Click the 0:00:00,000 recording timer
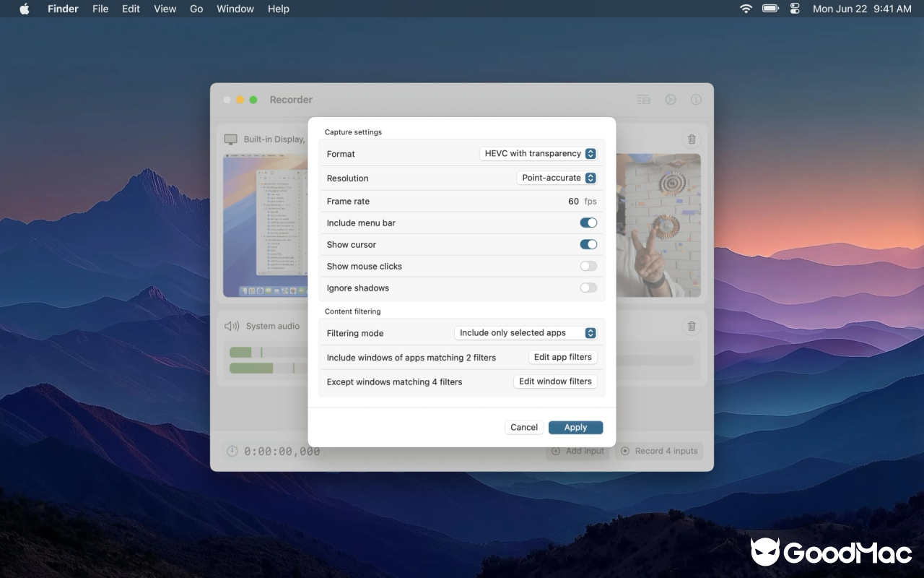Viewport: 924px width, 578px height. tap(282, 451)
